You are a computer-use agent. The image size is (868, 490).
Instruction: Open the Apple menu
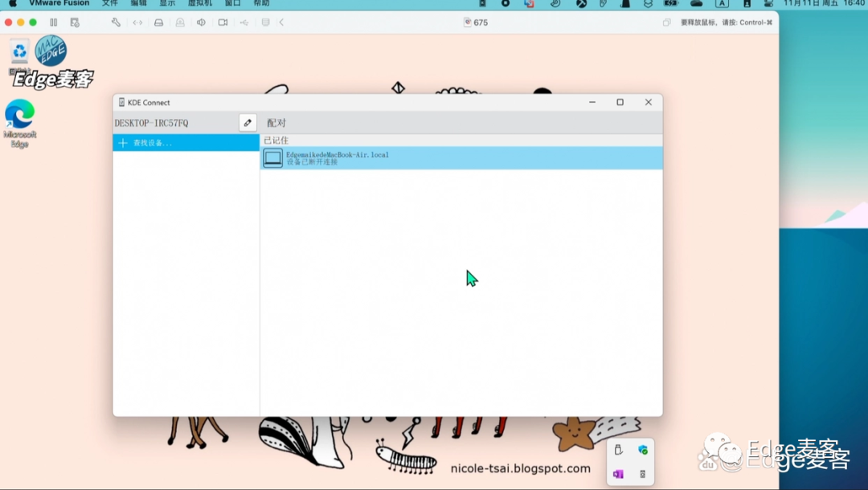(12, 3)
